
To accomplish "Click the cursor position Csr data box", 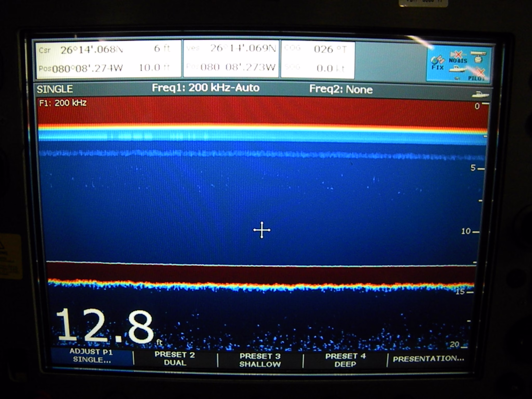I will coord(108,59).
